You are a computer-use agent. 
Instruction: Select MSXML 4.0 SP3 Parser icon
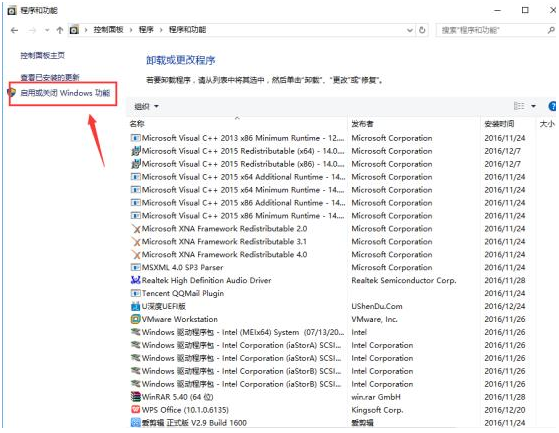tap(135, 267)
